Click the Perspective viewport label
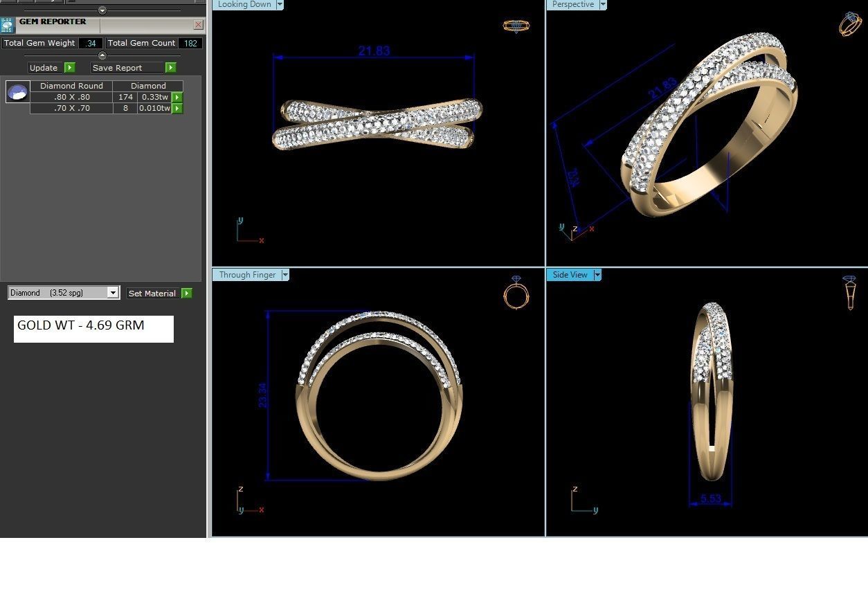 pyautogui.click(x=572, y=4)
